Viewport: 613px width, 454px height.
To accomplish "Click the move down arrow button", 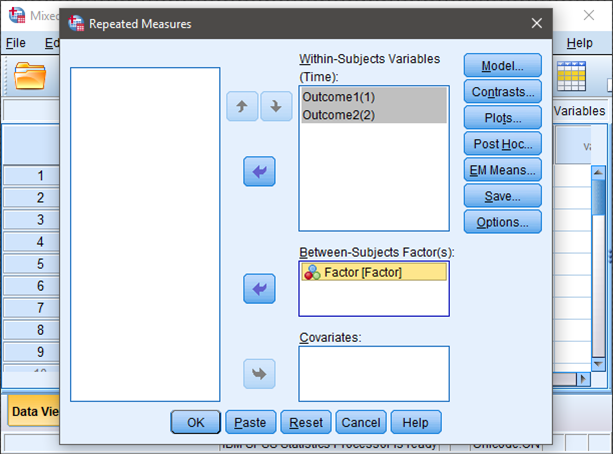I will [x=276, y=106].
